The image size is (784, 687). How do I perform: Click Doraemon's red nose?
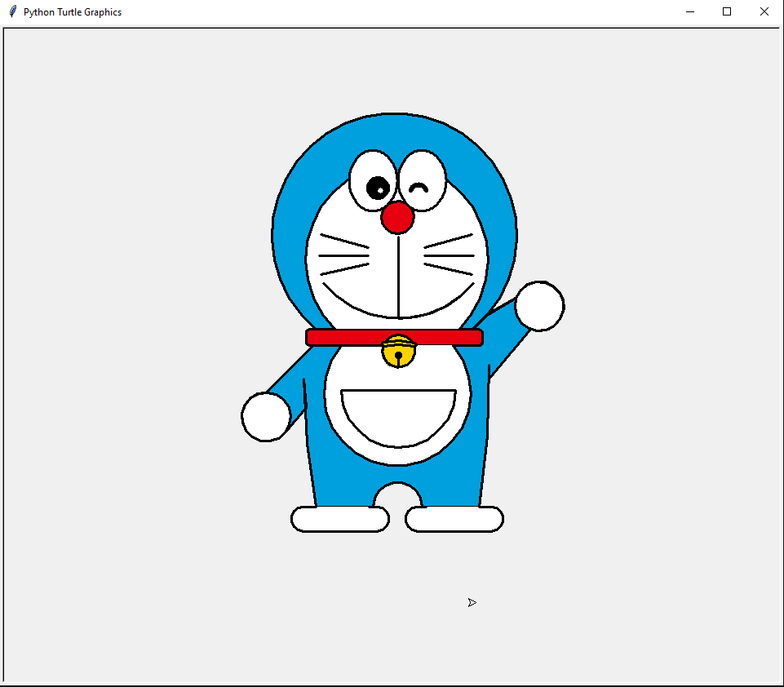click(397, 218)
